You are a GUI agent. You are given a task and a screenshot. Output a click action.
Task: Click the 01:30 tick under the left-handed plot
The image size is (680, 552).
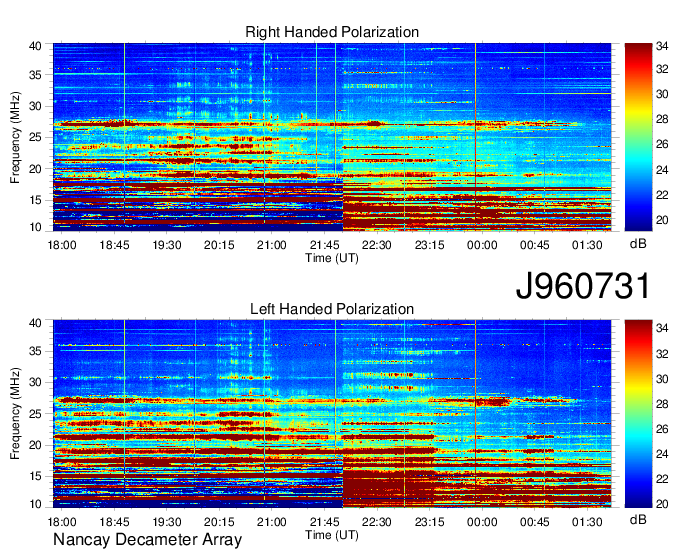click(x=587, y=522)
